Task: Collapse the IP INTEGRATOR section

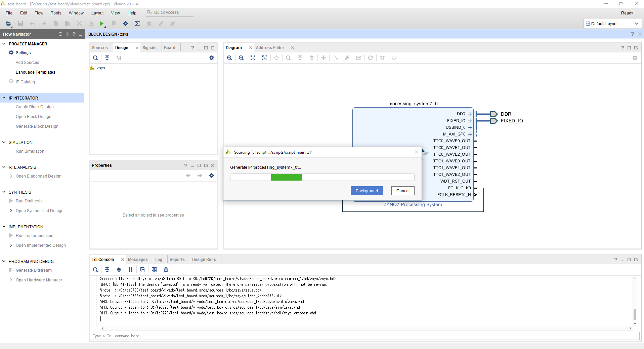Action: tap(4, 98)
